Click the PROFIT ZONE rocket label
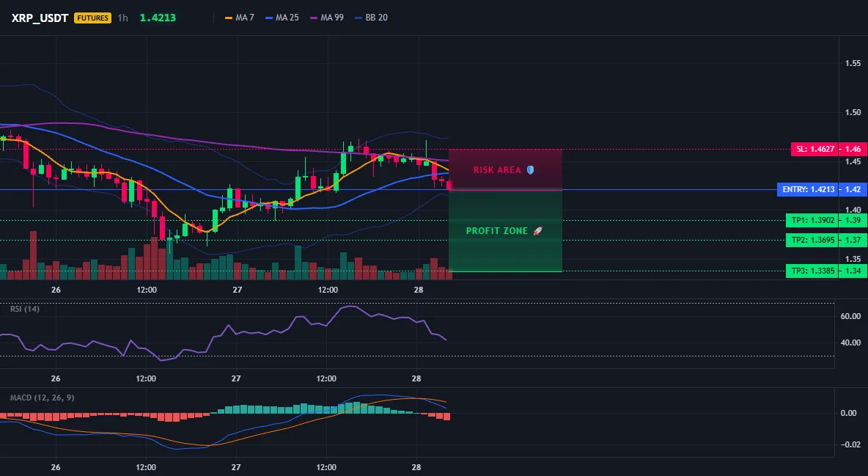Viewport: 868px width, 476px height. point(504,231)
